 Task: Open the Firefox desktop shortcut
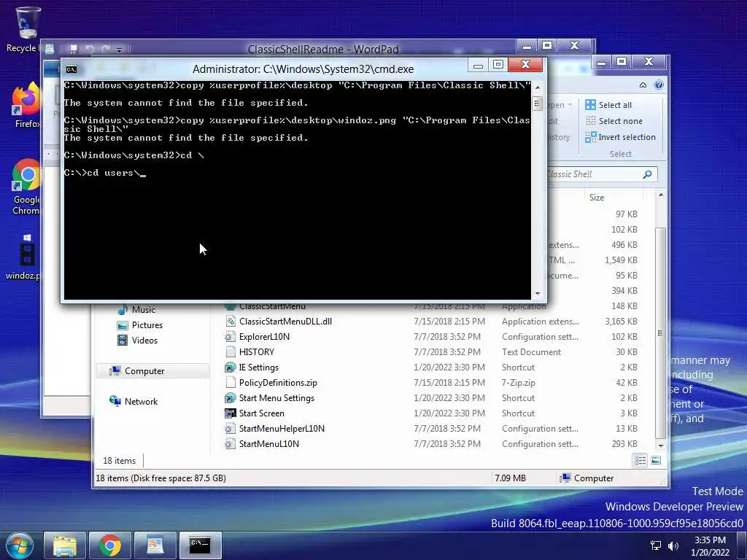click(26, 105)
